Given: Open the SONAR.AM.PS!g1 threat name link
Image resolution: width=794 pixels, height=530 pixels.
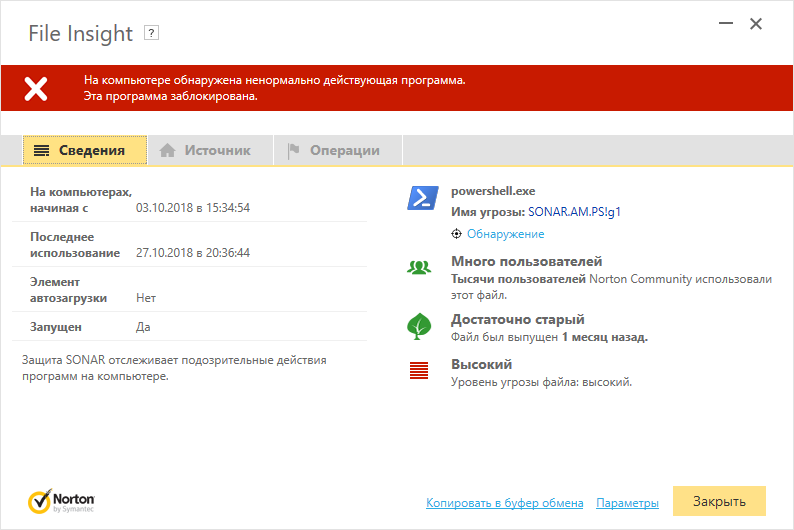Looking at the screenshot, I should pos(574,212).
